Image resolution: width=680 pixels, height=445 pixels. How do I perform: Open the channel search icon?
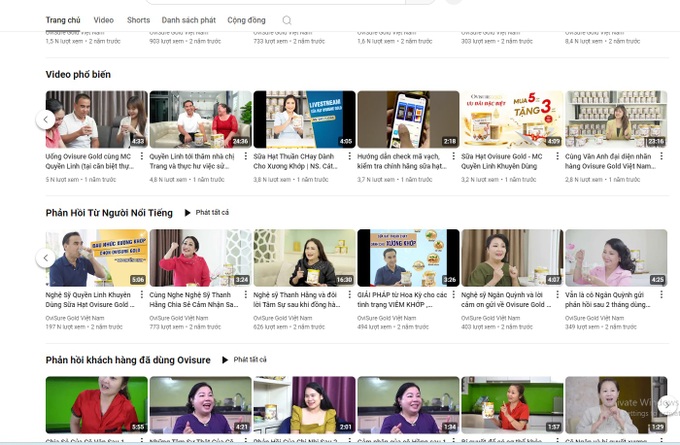(x=287, y=20)
